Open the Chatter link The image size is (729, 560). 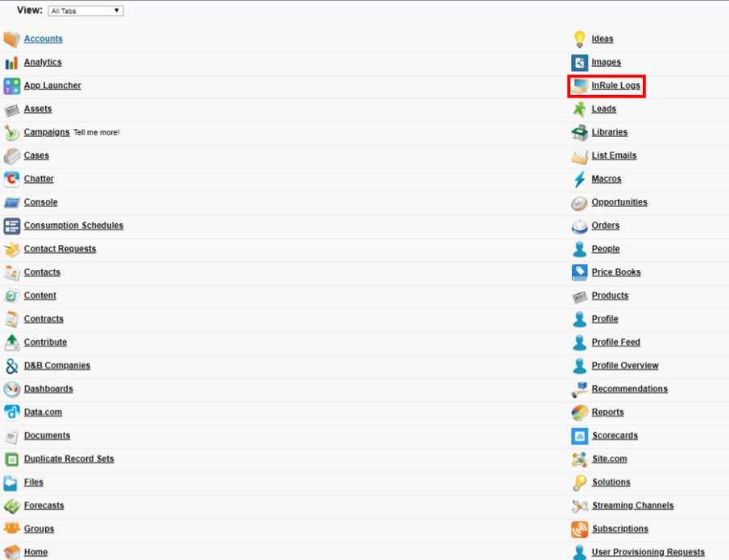(x=39, y=179)
